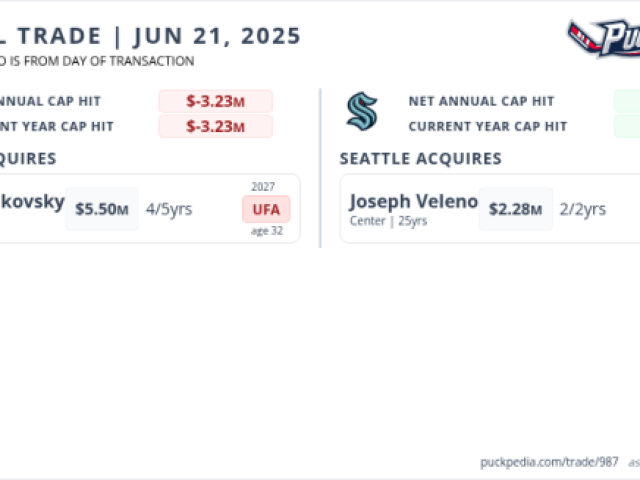This screenshot has width=640, height=480.
Task: Click the Trade Jun 21, 2025 heading
Action: (x=150, y=36)
